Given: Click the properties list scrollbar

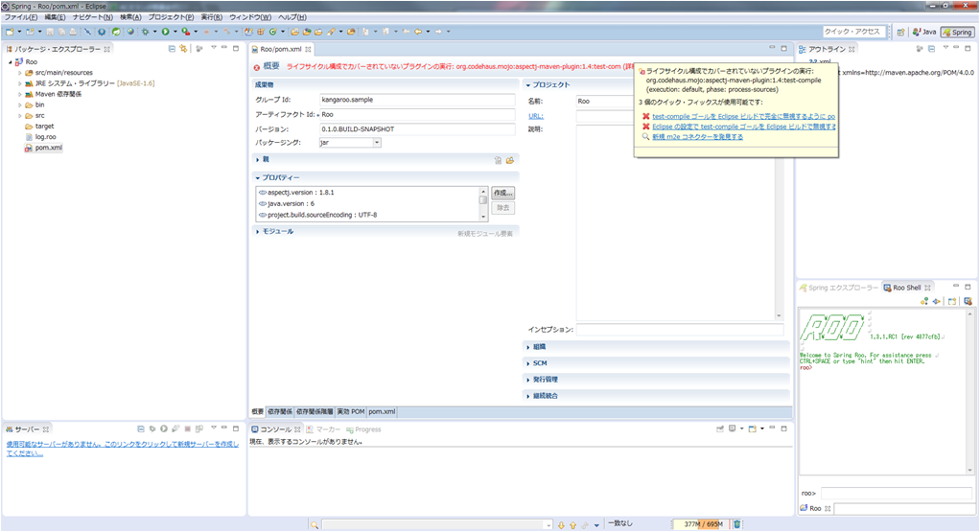Looking at the screenshot, I should (x=483, y=203).
